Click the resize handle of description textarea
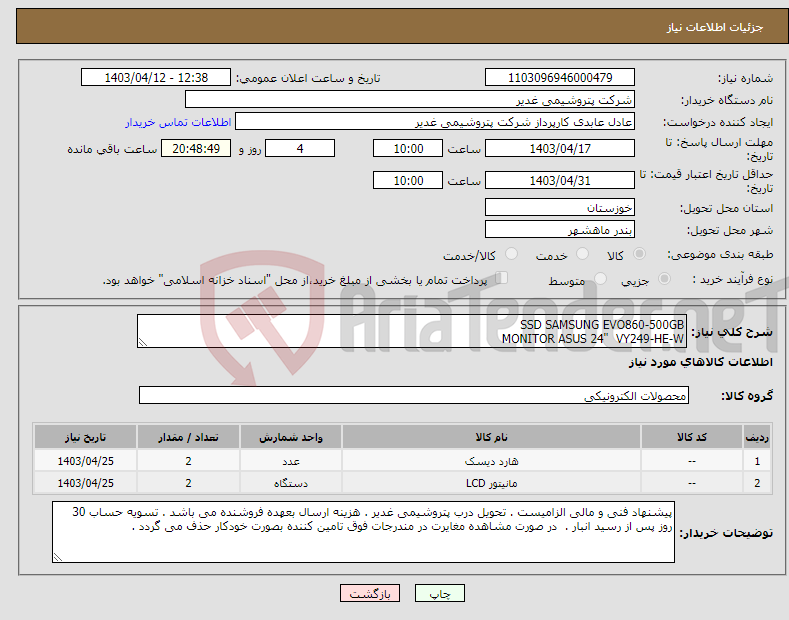 click(x=143, y=343)
